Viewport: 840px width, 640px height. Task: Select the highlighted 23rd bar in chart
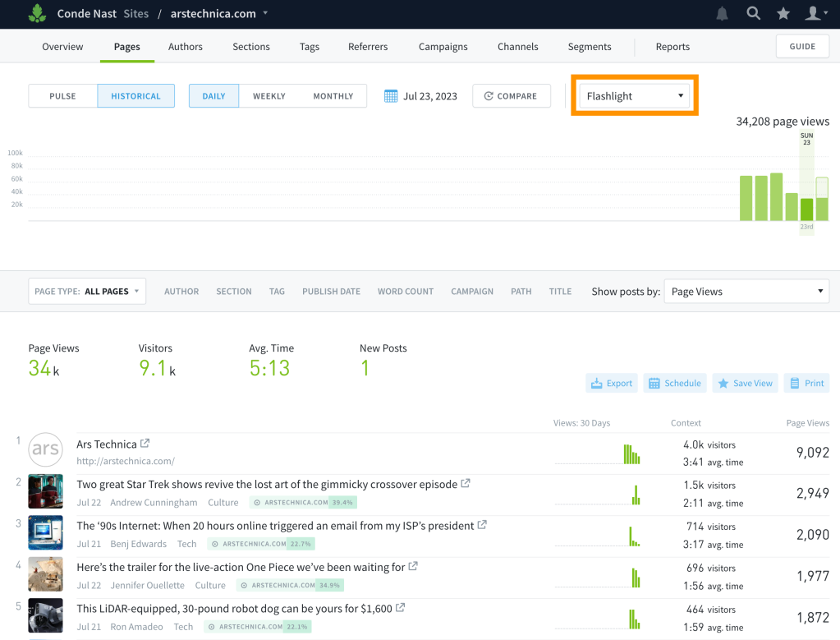point(807,209)
